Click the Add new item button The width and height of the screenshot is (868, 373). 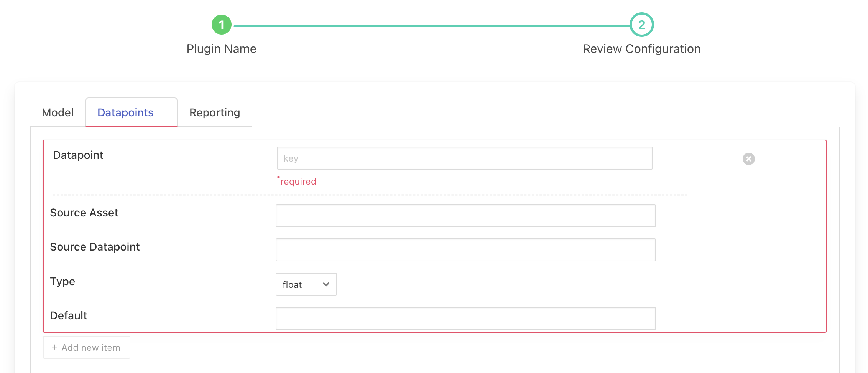(x=87, y=347)
